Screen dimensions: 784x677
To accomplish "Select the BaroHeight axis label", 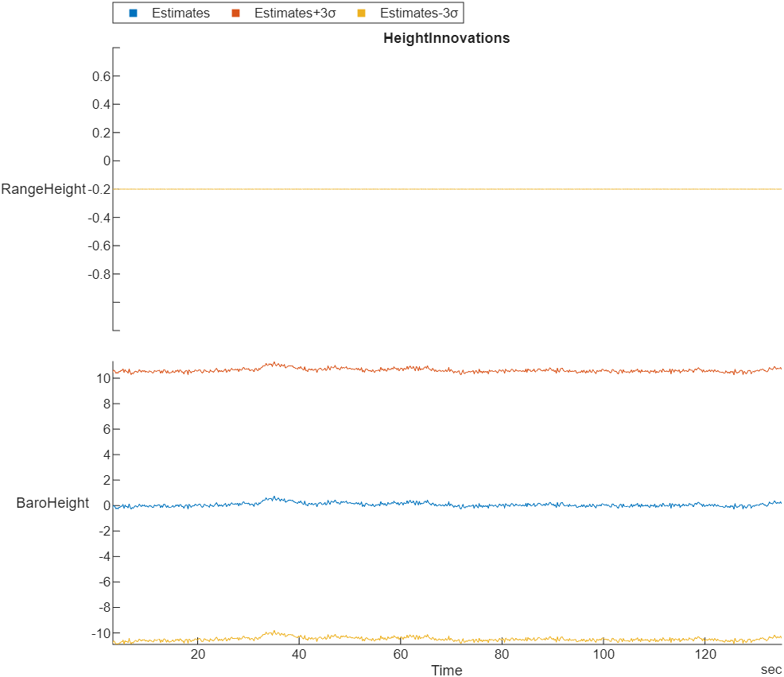I will point(52,503).
